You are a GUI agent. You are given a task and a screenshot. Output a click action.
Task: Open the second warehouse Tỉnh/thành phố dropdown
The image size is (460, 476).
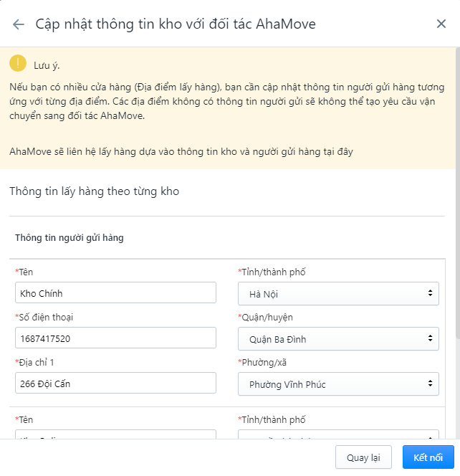click(x=338, y=434)
